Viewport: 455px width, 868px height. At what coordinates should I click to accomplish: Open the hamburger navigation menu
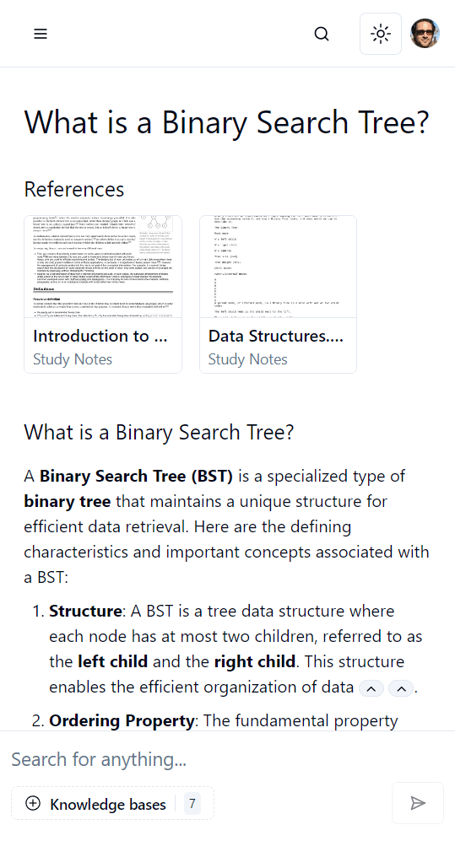(41, 34)
